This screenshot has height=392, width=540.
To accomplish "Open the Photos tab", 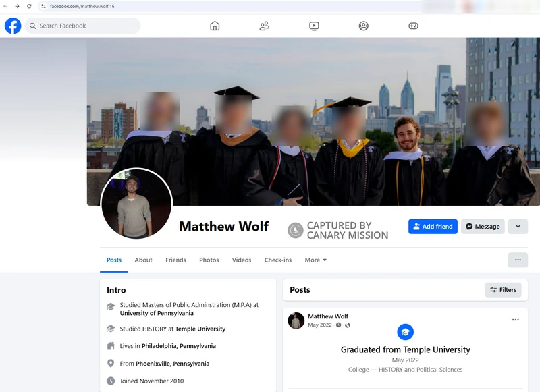I will point(209,260).
